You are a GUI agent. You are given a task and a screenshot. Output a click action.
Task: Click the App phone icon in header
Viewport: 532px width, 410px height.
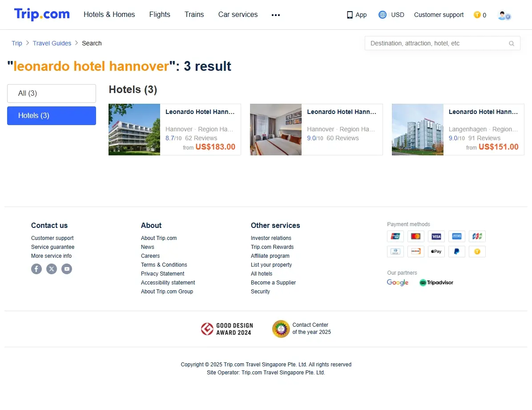pyautogui.click(x=350, y=15)
